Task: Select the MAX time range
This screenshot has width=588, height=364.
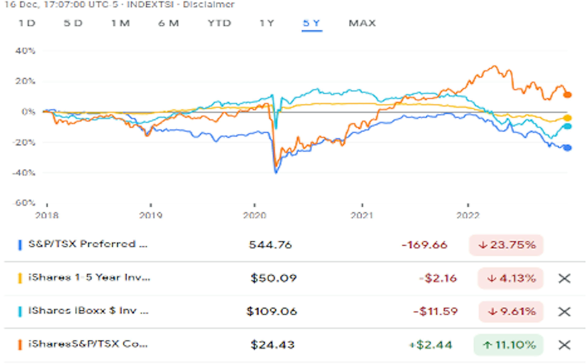Action: coord(362,23)
